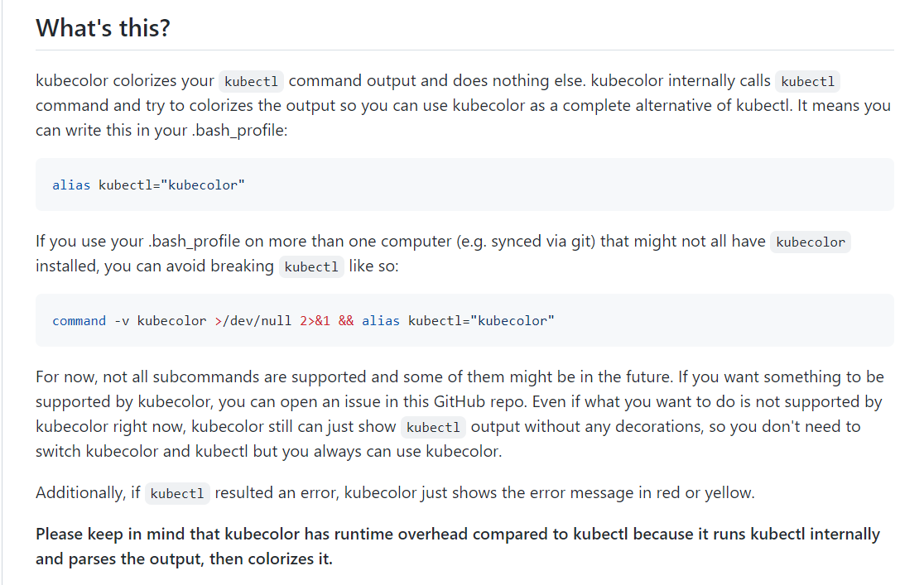
Task: Click the inline kubectl code after "Additionally, if"
Action: click(177, 494)
